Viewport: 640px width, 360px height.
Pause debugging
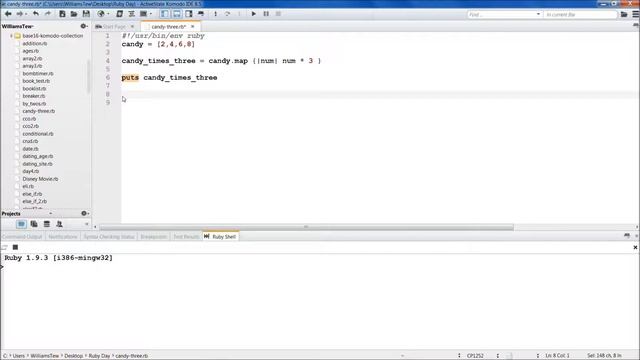266,14
